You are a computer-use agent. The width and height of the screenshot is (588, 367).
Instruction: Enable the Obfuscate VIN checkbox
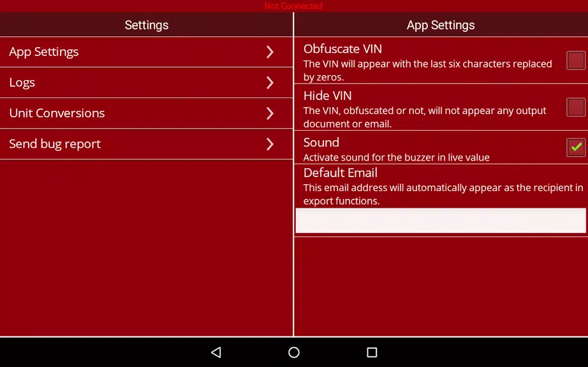tap(575, 61)
